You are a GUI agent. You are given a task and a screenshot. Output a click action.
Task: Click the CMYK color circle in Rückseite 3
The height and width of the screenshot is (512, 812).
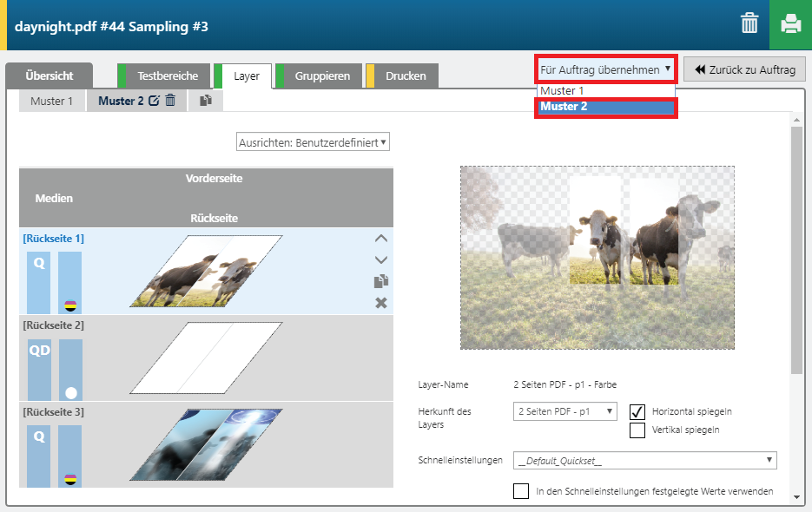tap(70, 478)
